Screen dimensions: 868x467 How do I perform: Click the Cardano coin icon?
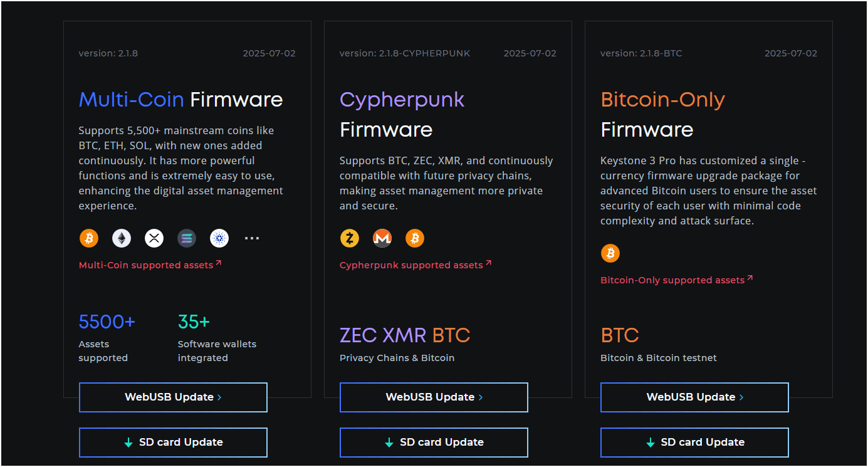click(219, 238)
